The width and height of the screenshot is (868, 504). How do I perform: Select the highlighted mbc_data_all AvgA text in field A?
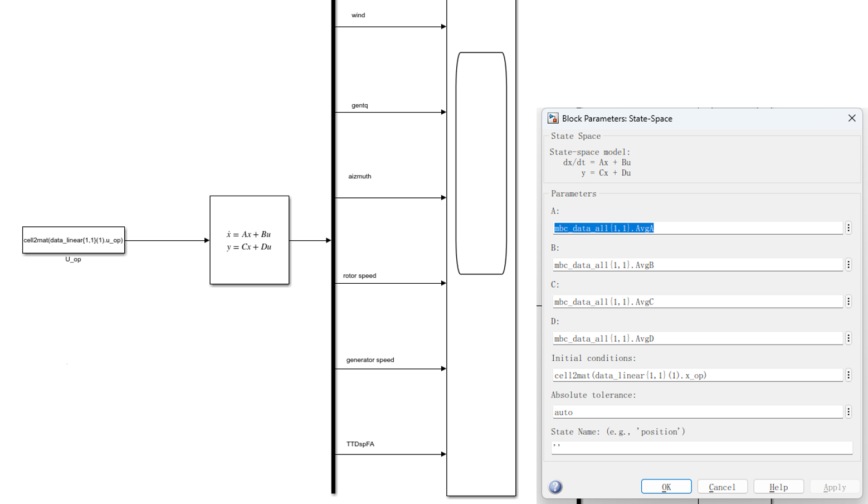[x=603, y=227]
